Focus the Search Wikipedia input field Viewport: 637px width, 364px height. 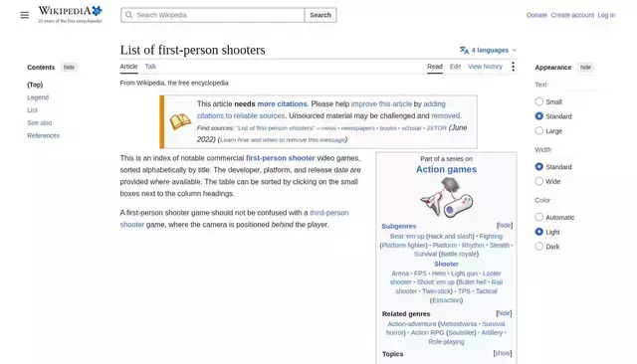213,15
